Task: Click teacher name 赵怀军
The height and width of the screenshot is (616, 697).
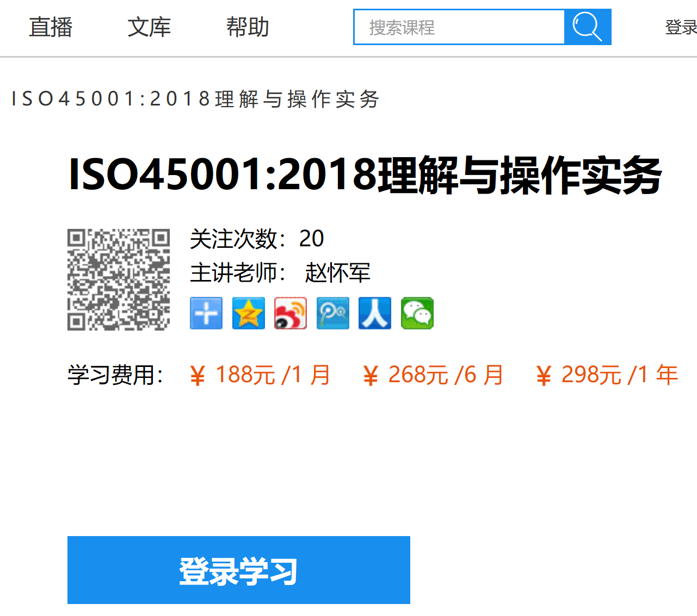Action: (x=338, y=272)
